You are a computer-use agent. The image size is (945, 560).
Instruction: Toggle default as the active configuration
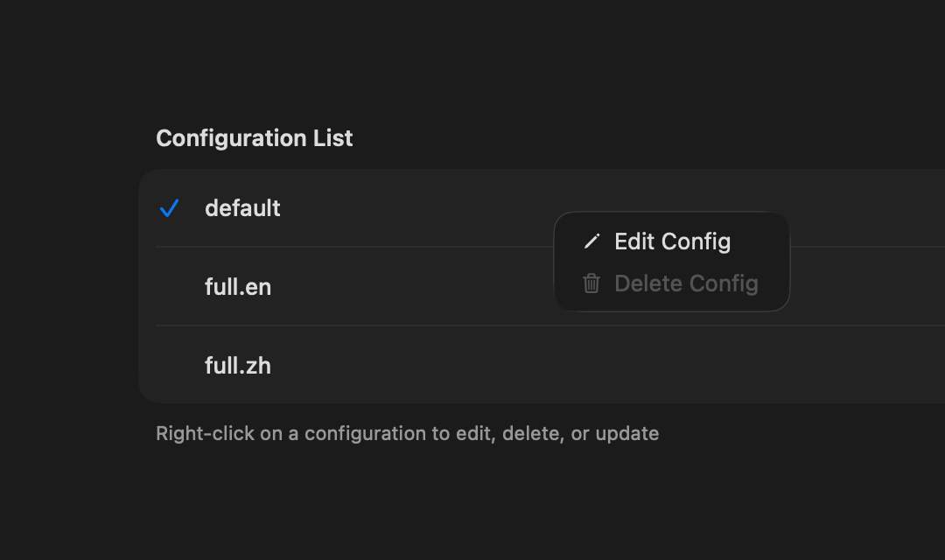click(350, 208)
